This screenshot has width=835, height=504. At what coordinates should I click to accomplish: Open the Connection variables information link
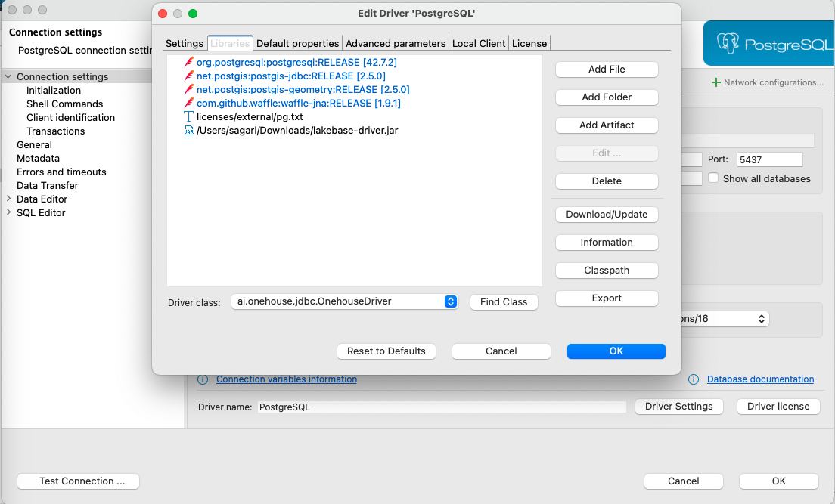(x=286, y=379)
